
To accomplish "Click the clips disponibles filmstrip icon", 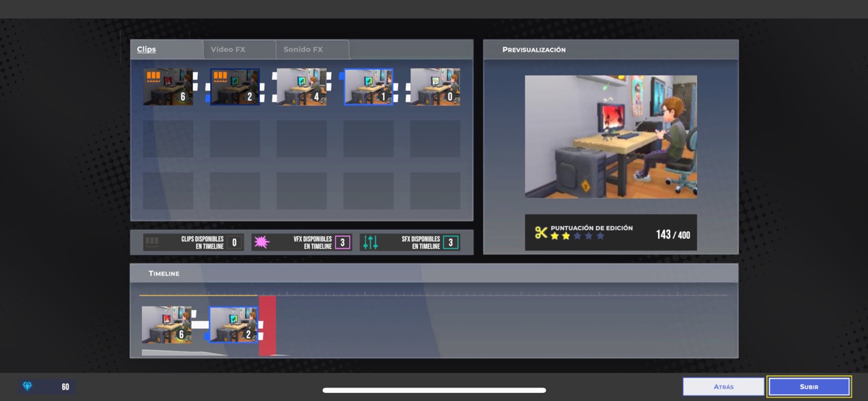I will (153, 242).
